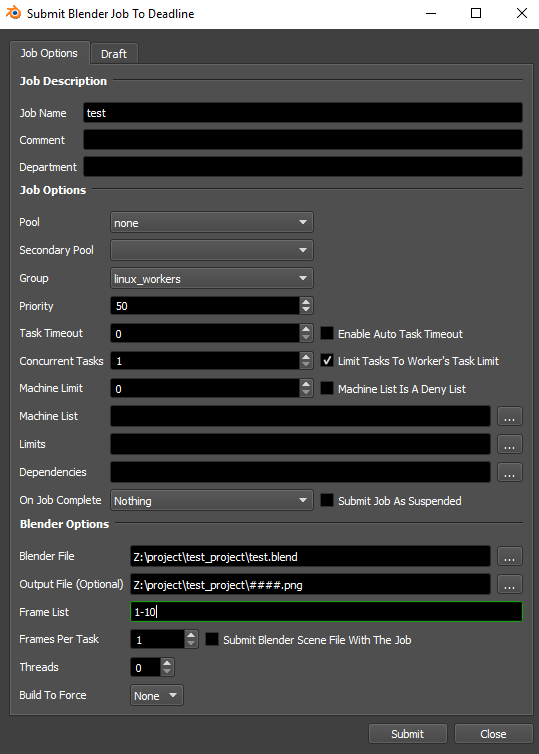
Task: Tick Submit Job As Suspended checkbox
Action: click(327, 500)
